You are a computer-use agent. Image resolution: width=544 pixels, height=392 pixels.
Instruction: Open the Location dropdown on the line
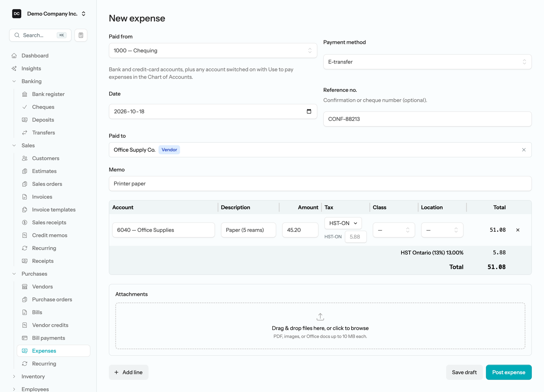pyautogui.click(x=442, y=230)
